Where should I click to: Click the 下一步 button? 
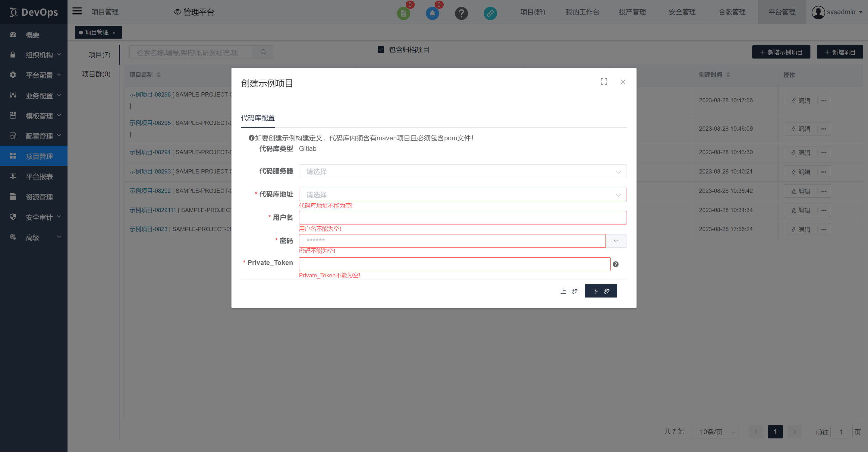pyautogui.click(x=600, y=291)
